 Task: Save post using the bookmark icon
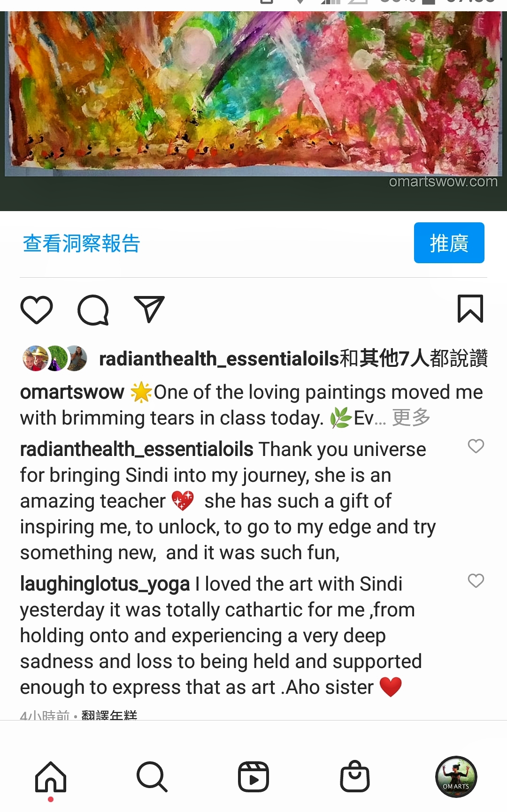[x=470, y=309]
